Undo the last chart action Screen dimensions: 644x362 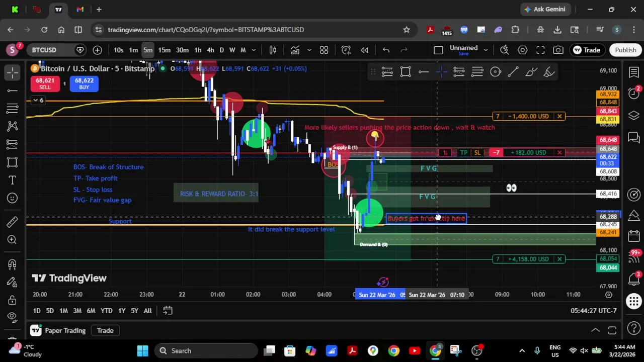click(386, 50)
